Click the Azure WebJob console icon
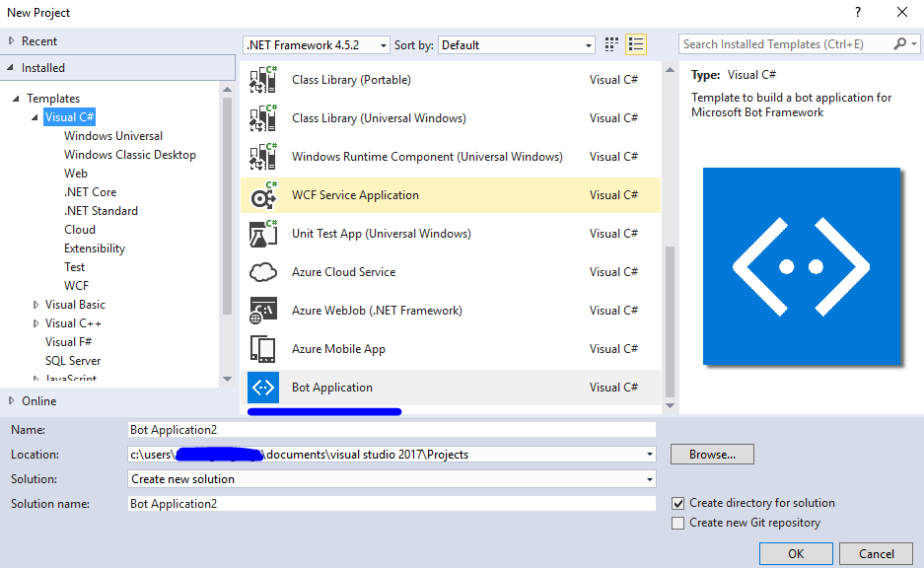The width and height of the screenshot is (924, 568). [x=263, y=311]
